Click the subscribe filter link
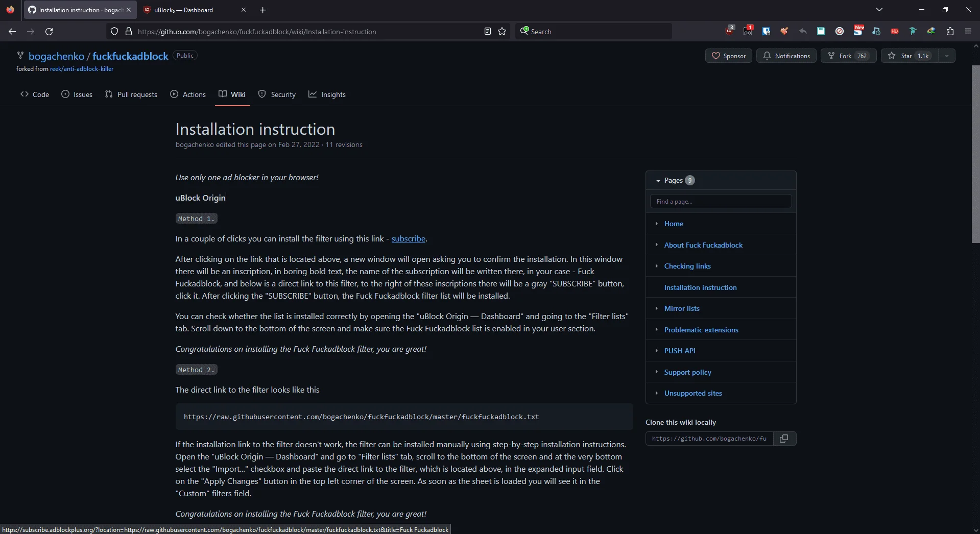This screenshot has height=534, width=980. click(409, 238)
